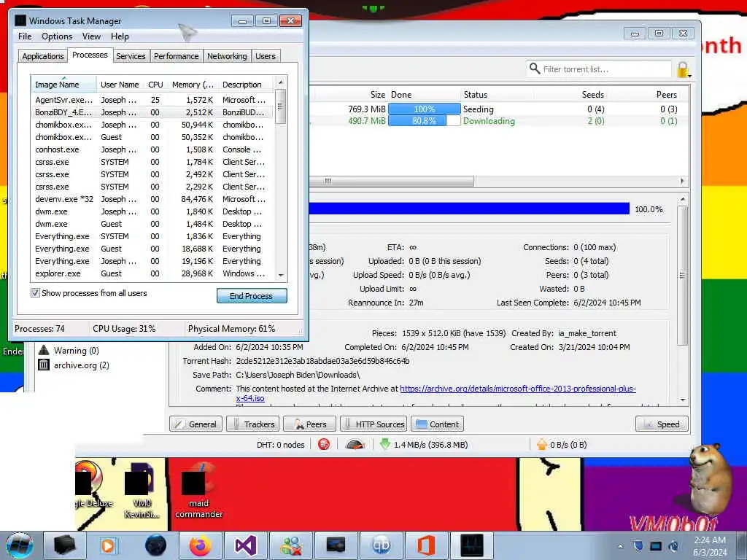This screenshot has height=560, width=747.
Task: Click the torrent list horizontal scrollbar
Action: click(x=391, y=181)
